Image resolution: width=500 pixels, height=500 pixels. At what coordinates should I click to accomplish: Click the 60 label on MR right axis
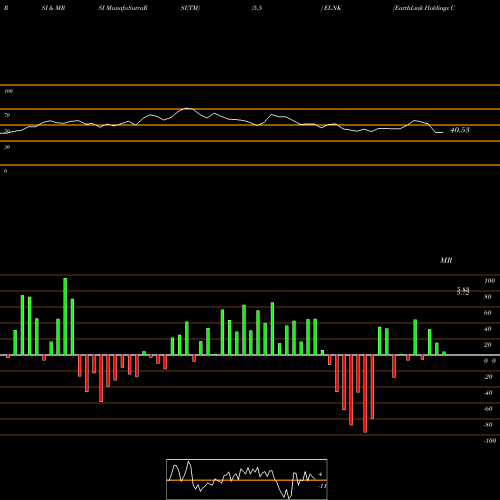point(488,313)
